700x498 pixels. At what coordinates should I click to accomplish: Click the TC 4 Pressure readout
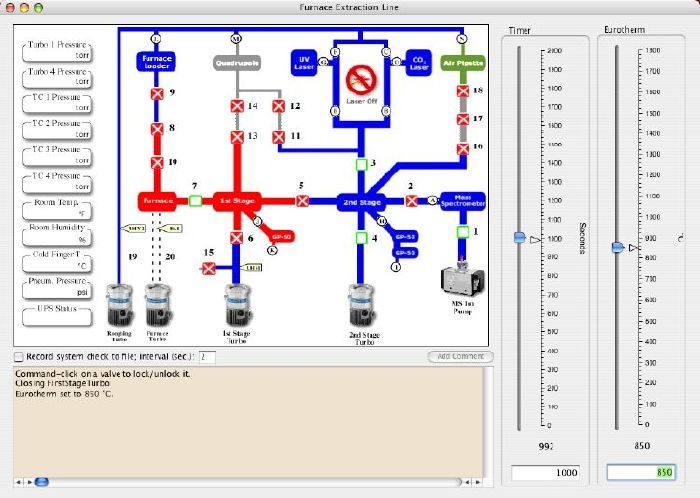click(57, 183)
